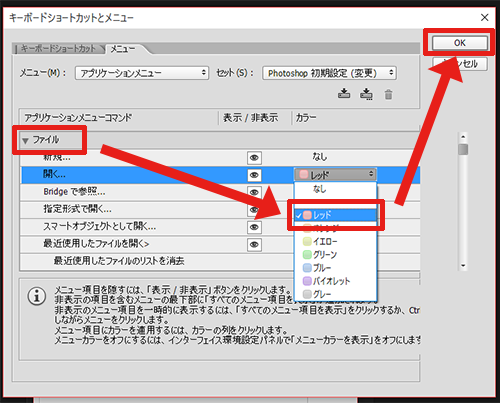Hide スマートオブジェクトとして開く... menu item
This screenshot has height=403, width=500.
pyautogui.click(x=254, y=227)
